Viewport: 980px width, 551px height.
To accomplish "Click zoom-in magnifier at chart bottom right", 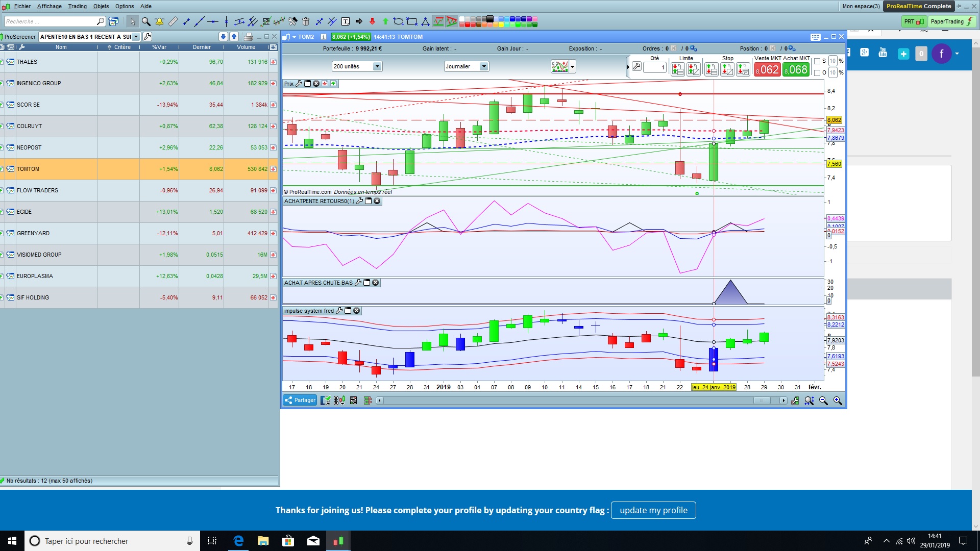I will [x=838, y=401].
